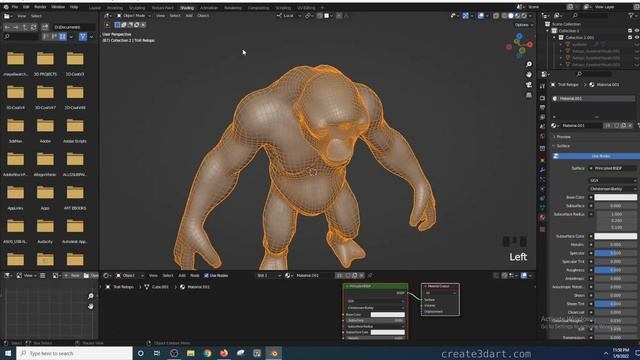Switch to rendered viewport shading
640x360 pixels.
524,16
